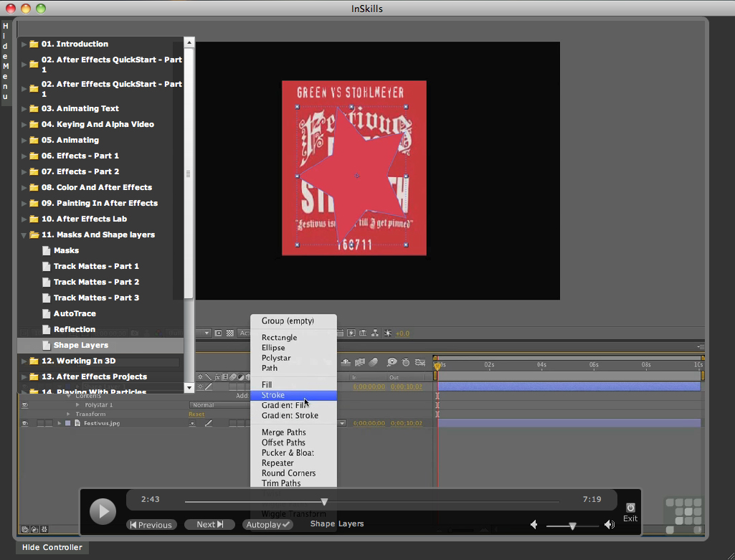Expand the 12. Working In 3D folder
Image resolution: width=735 pixels, height=560 pixels.
point(24,361)
